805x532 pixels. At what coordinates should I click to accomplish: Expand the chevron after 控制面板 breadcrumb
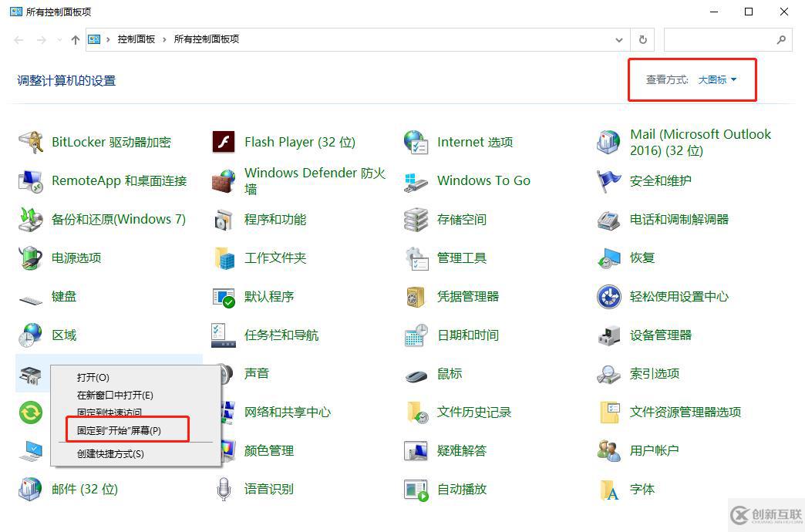click(x=164, y=39)
